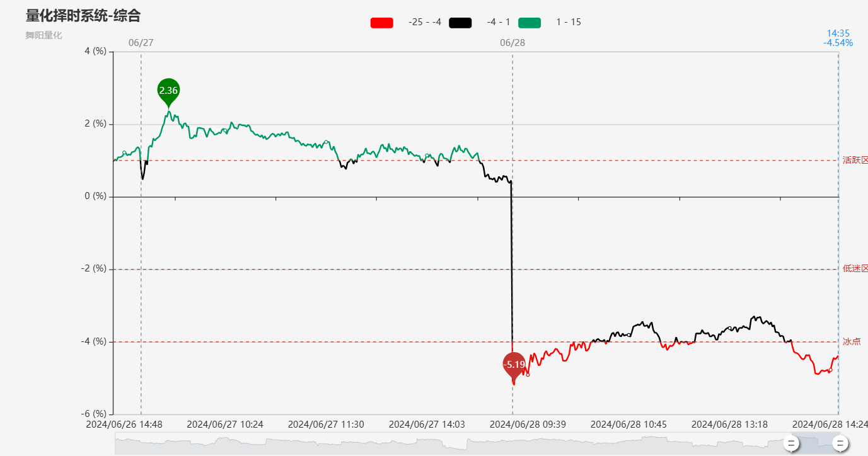Click the -6 (%) y-axis label
Image resolution: width=868 pixels, height=456 pixels.
tap(93, 414)
